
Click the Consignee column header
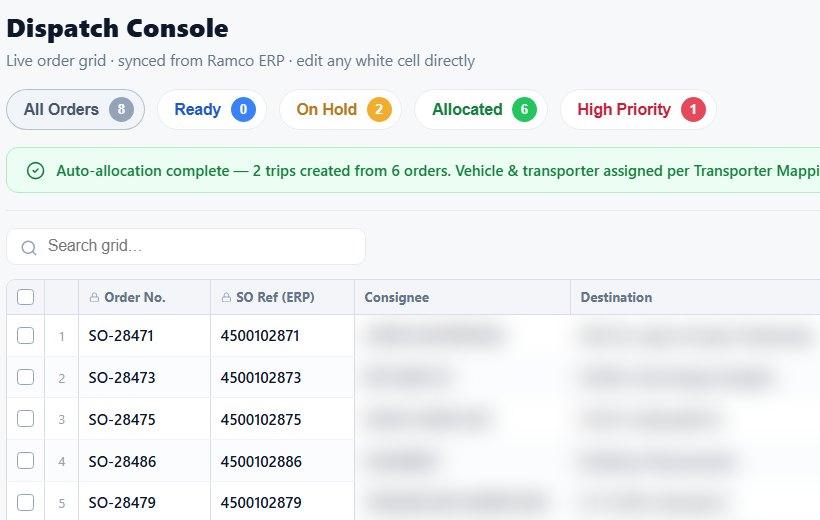pos(462,297)
